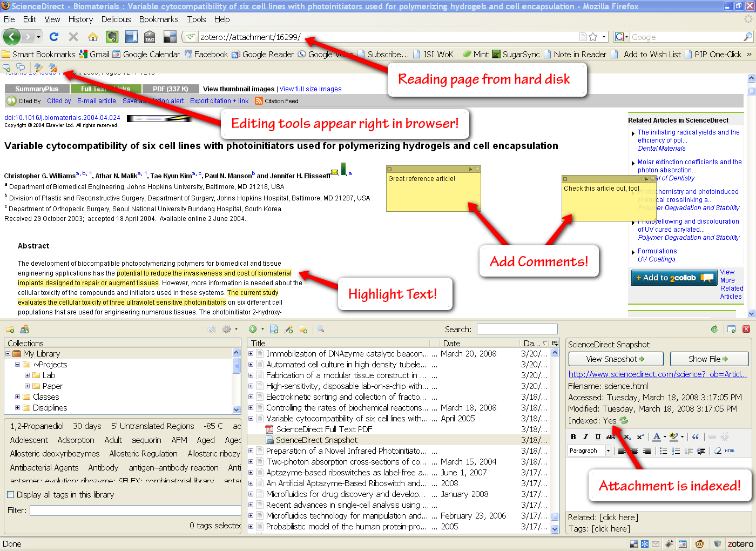Click the Add Annotation icon in snapshot toolbar
The image size is (756, 551).
point(6,68)
